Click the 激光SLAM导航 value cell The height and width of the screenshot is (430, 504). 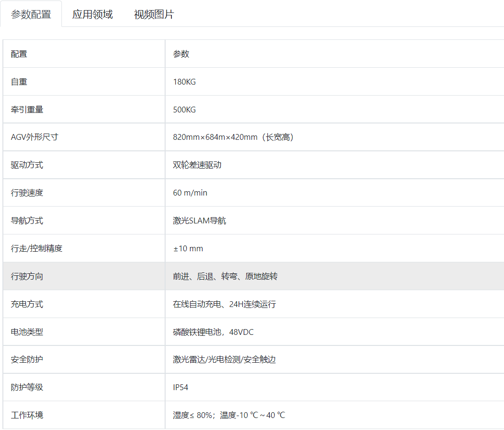coord(200,221)
